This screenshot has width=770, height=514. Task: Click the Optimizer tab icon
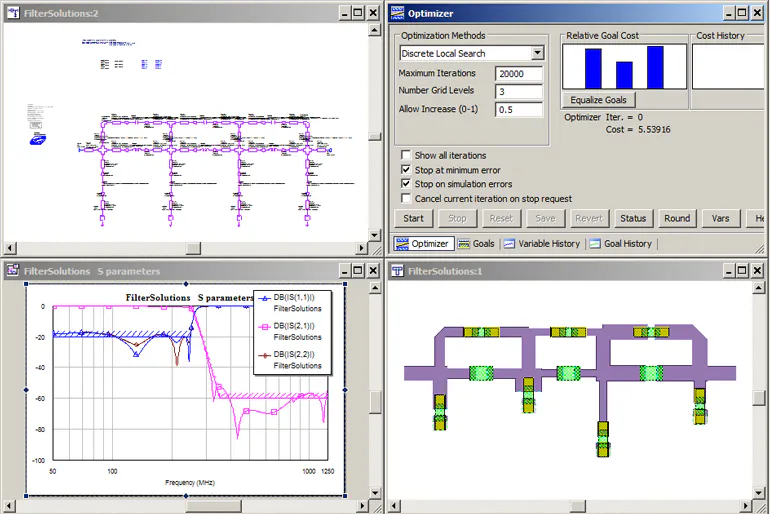click(402, 243)
